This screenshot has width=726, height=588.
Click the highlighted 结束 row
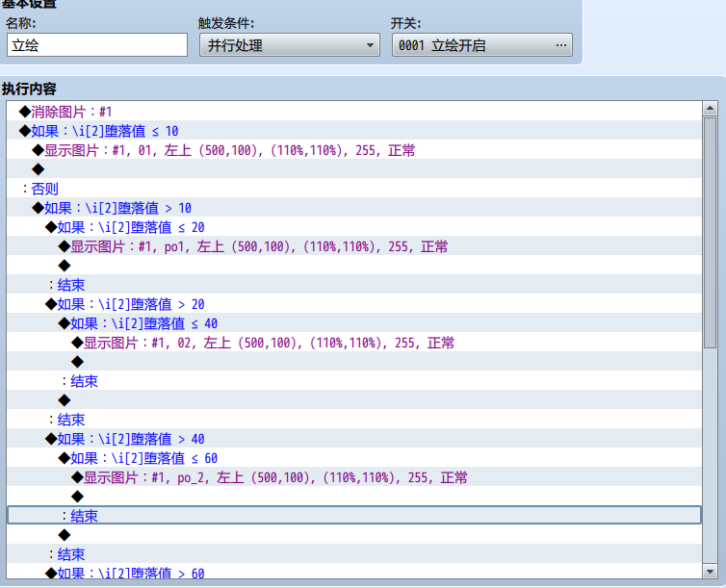click(x=354, y=516)
